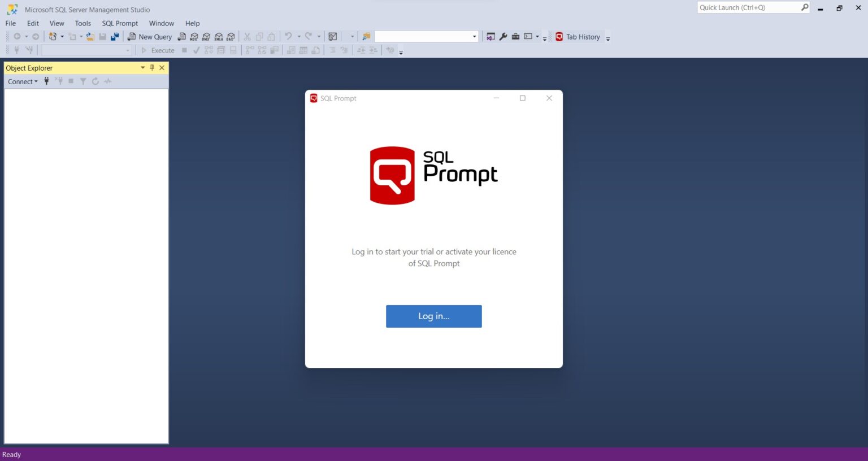The height and width of the screenshot is (461, 868).
Task: Open a new DMX query
Action: click(206, 37)
